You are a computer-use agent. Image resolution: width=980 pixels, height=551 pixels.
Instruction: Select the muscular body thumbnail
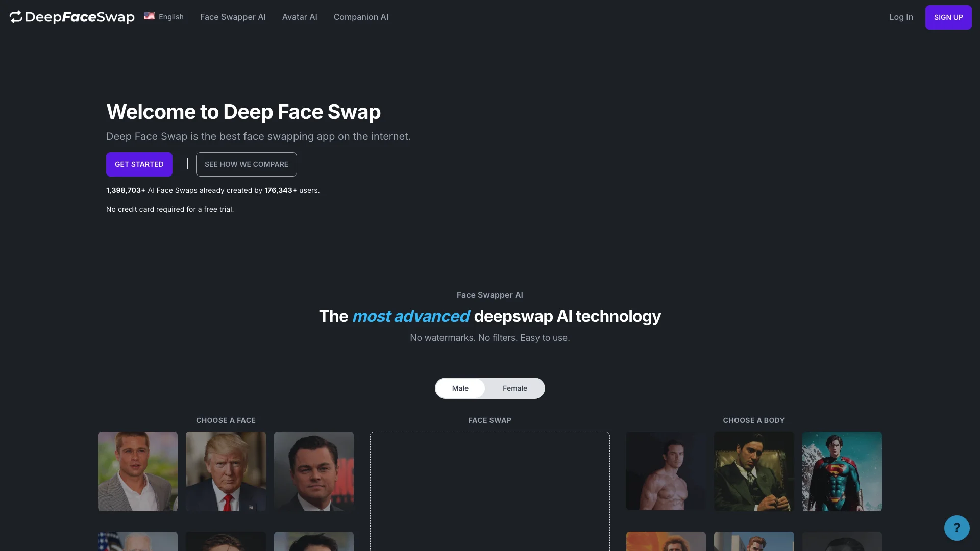(666, 471)
